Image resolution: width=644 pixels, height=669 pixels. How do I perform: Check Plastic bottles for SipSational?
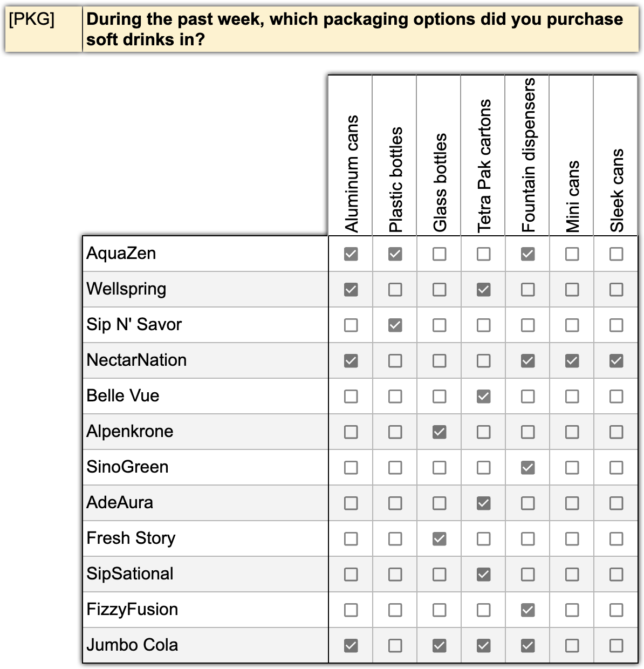395,574
